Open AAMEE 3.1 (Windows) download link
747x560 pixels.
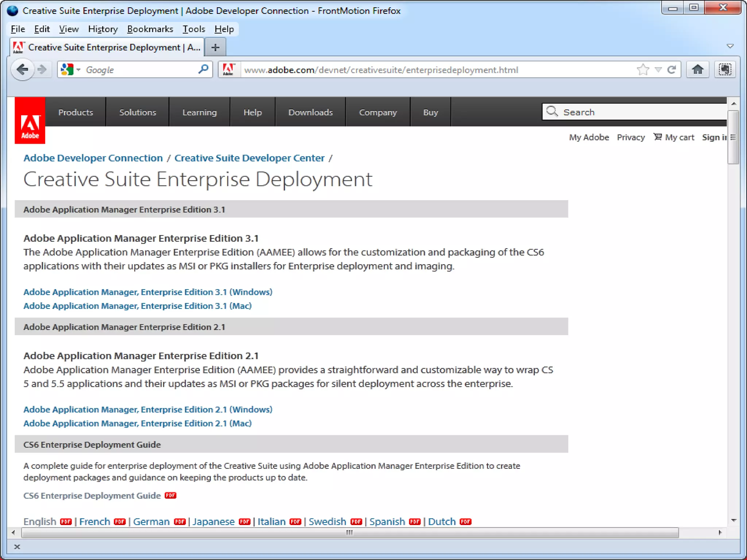tap(148, 292)
